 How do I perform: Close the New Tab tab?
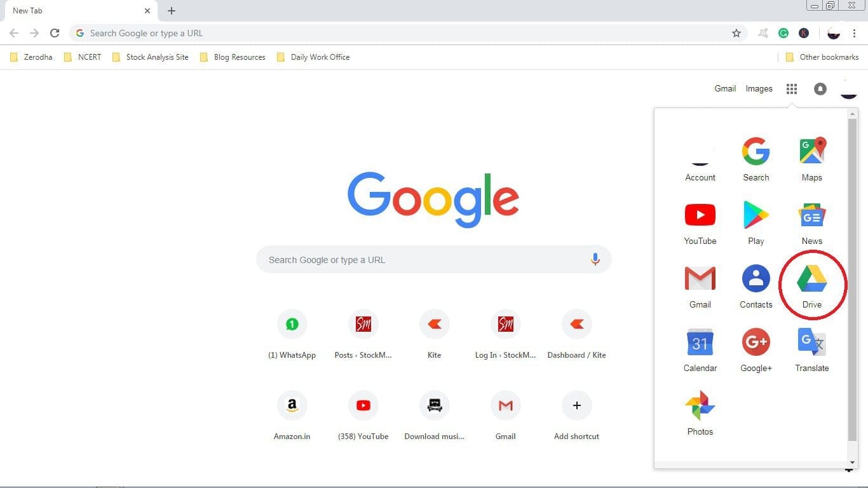point(147,11)
